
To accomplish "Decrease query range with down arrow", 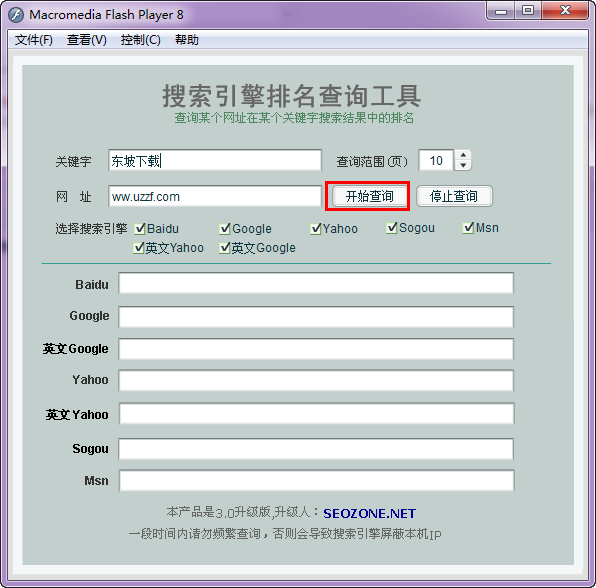I will [x=463, y=165].
